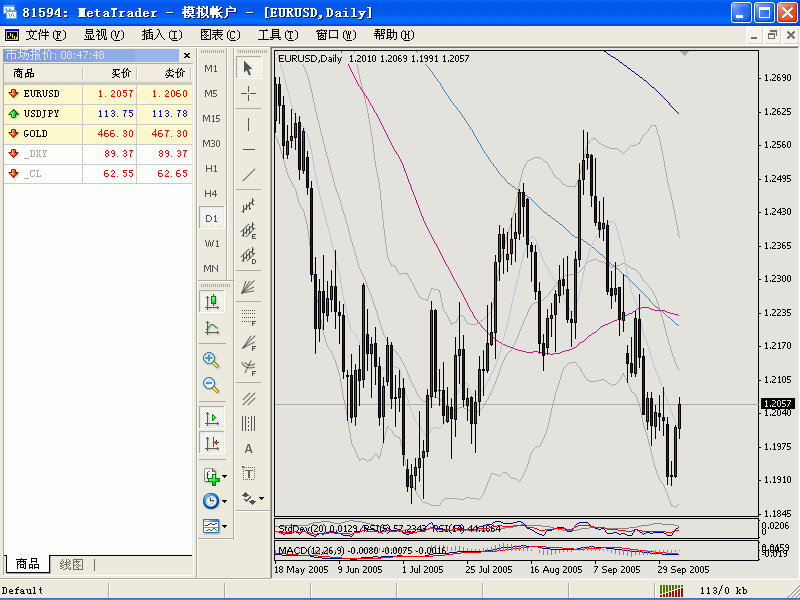
Task: Open the 插入(I) menu
Action: [162, 35]
